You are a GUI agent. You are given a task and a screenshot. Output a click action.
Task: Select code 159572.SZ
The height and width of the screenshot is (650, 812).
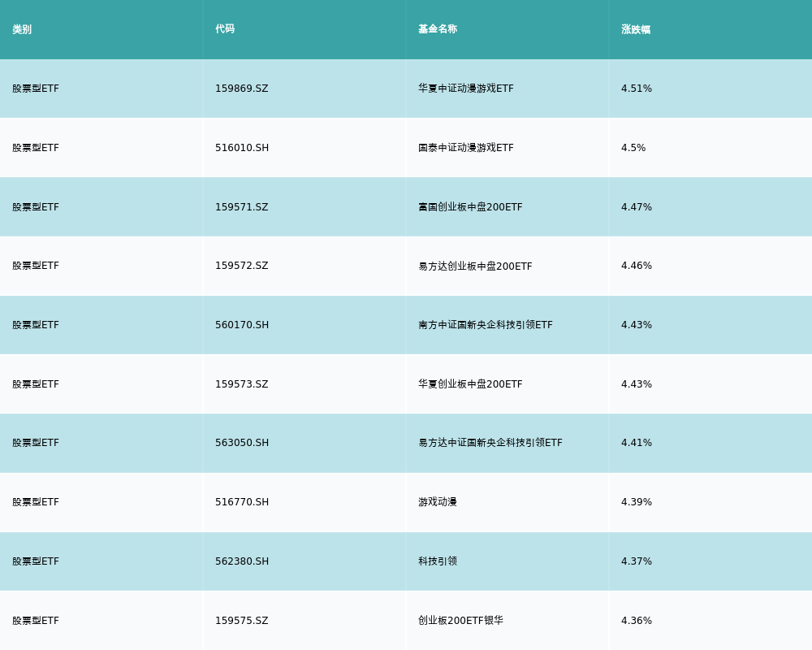pyautogui.click(x=242, y=266)
